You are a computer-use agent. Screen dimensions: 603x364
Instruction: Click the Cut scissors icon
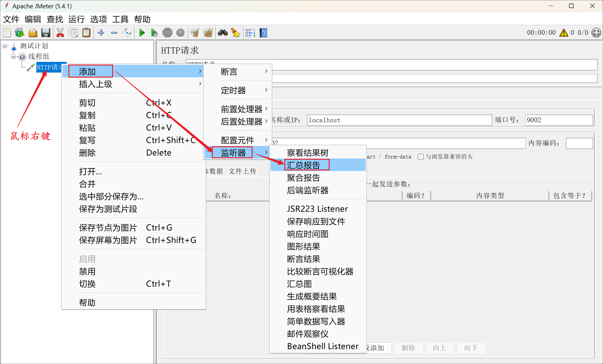pos(60,33)
